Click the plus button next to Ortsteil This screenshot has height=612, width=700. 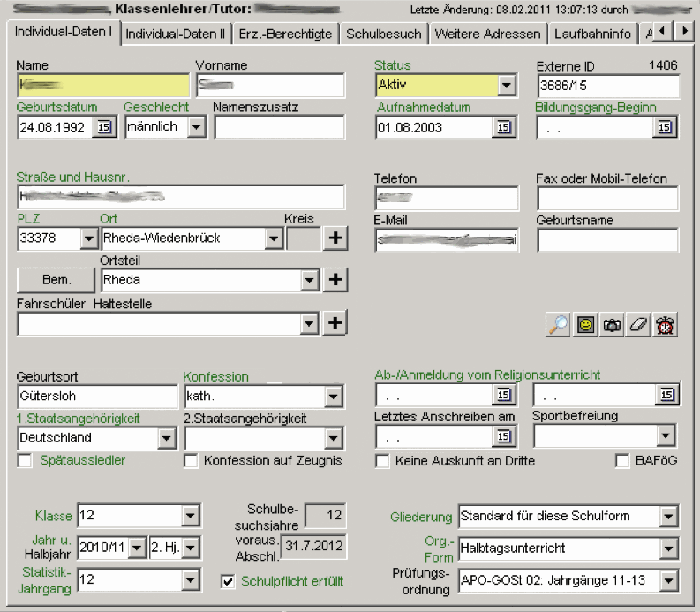pyautogui.click(x=335, y=280)
